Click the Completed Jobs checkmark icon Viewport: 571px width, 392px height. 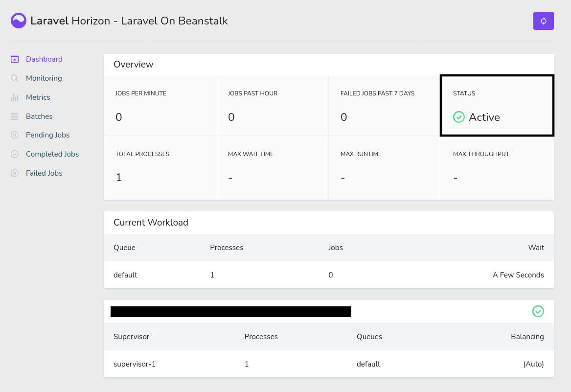point(15,154)
